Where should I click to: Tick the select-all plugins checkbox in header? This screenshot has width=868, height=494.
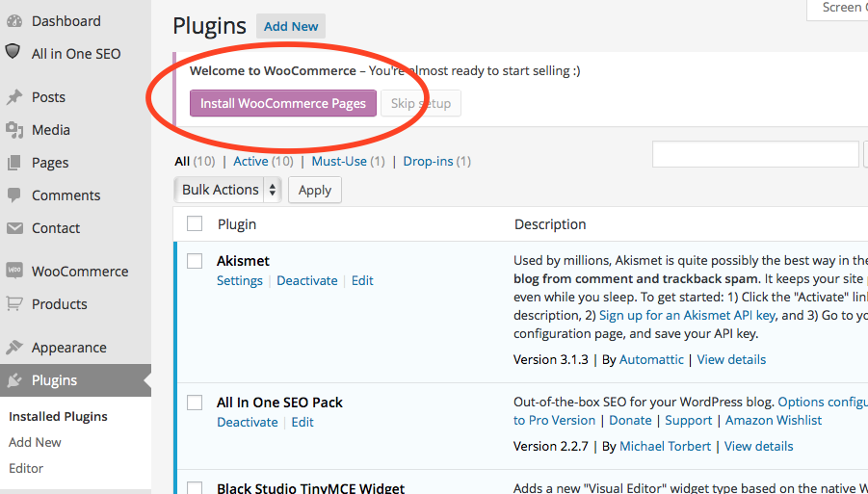pyautogui.click(x=195, y=223)
